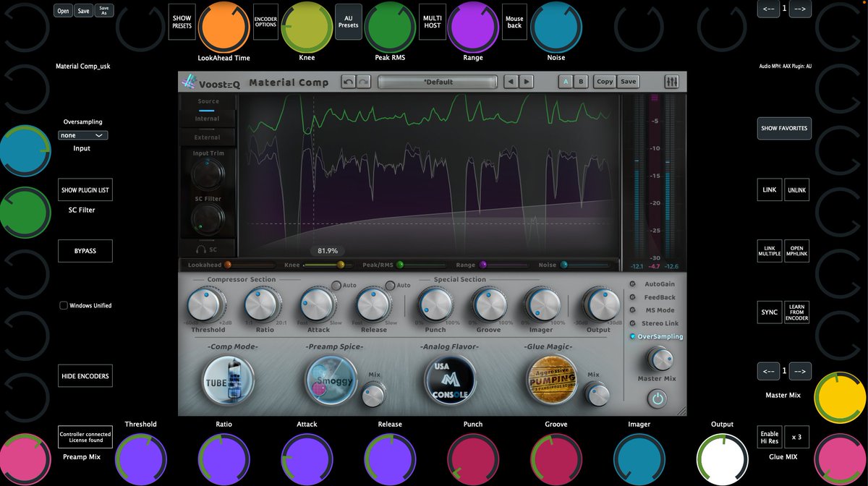Open the mixer settings icon in plugin header
Screen dimensions: 868x486
click(x=671, y=82)
